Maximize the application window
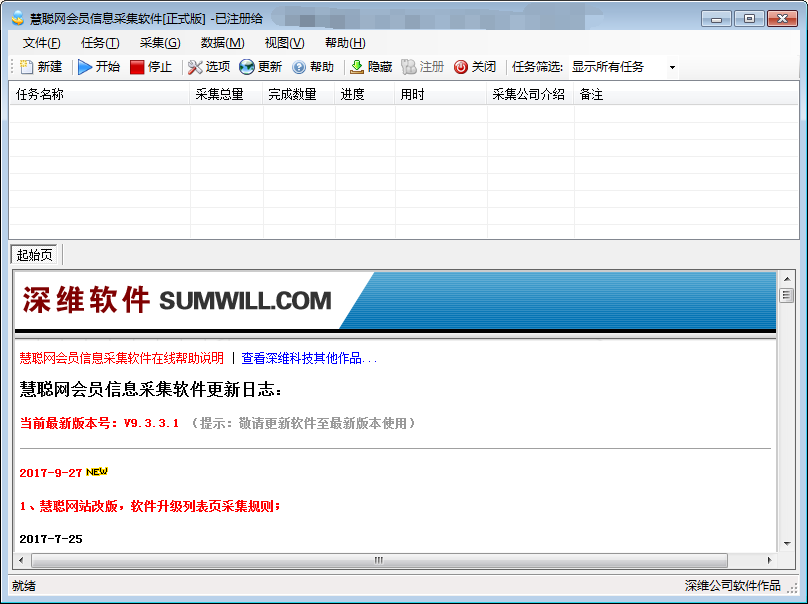Viewport: 808px width, 604px height. coord(749,19)
